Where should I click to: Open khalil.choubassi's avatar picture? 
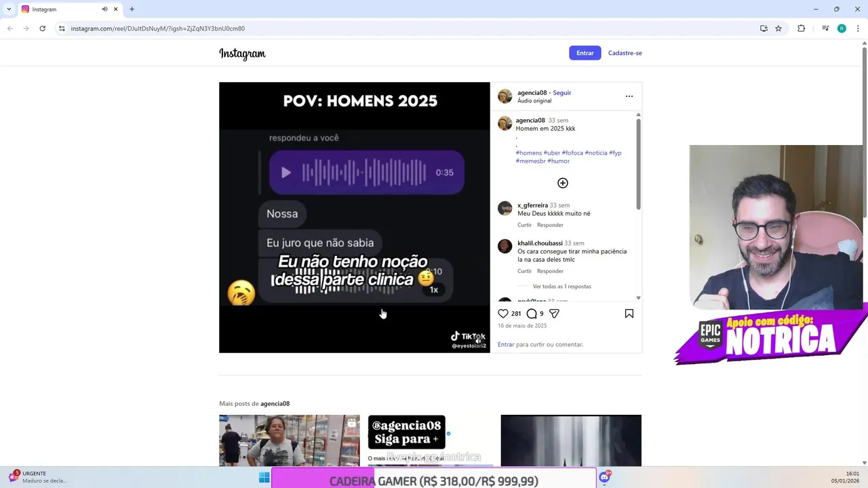click(x=505, y=247)
